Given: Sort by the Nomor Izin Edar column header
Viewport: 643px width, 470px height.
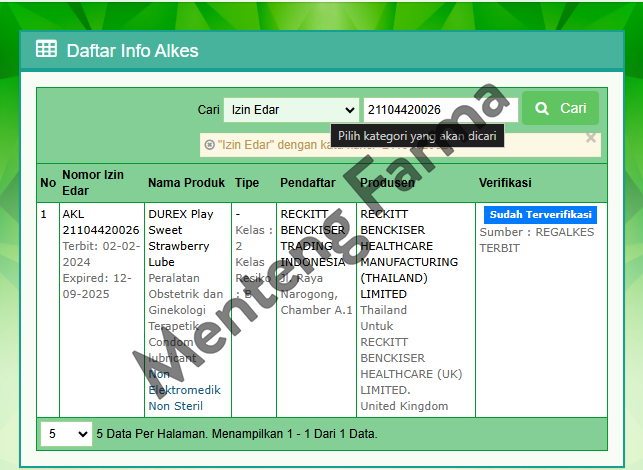Looking at the screenshot, I should point(93,183).
